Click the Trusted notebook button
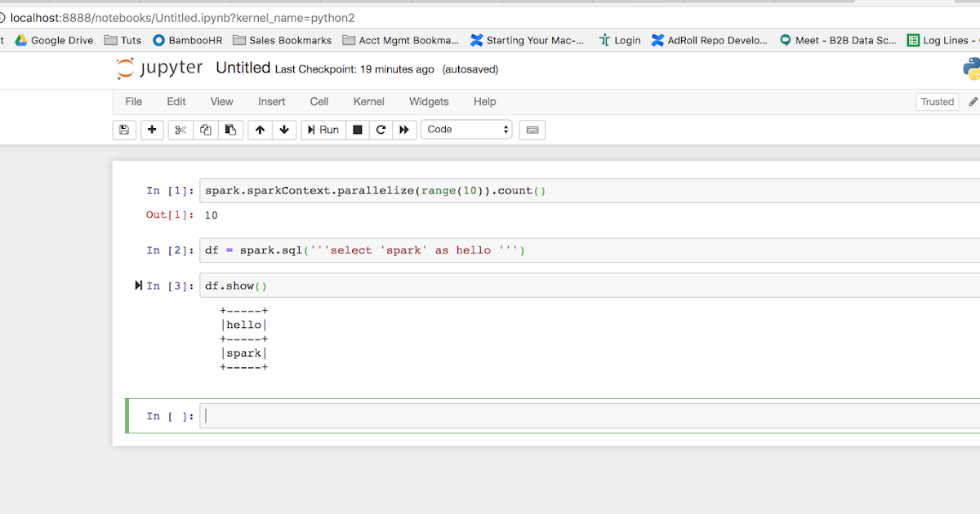Viewport: 980px width, 514px height. point(937,102)
